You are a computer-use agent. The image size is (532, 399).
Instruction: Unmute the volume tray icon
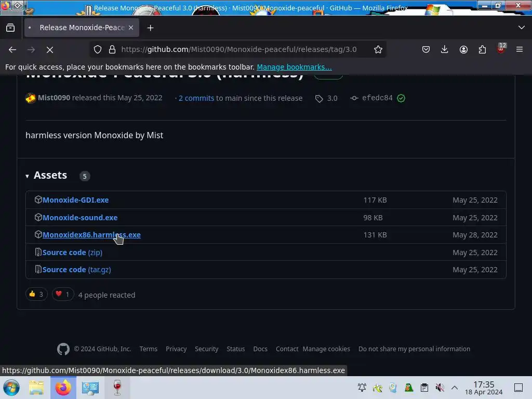tap(440, 388)
